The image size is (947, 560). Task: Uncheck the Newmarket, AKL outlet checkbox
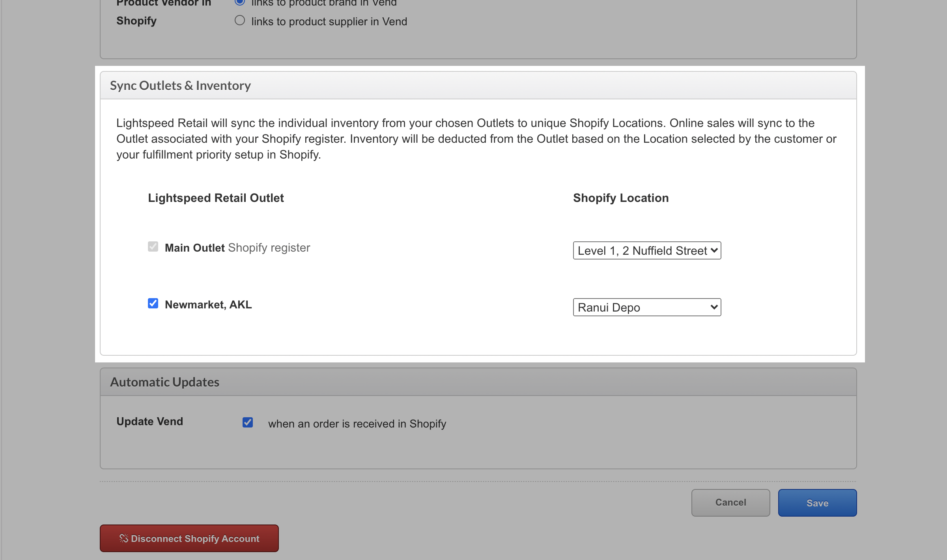[153, 303]
